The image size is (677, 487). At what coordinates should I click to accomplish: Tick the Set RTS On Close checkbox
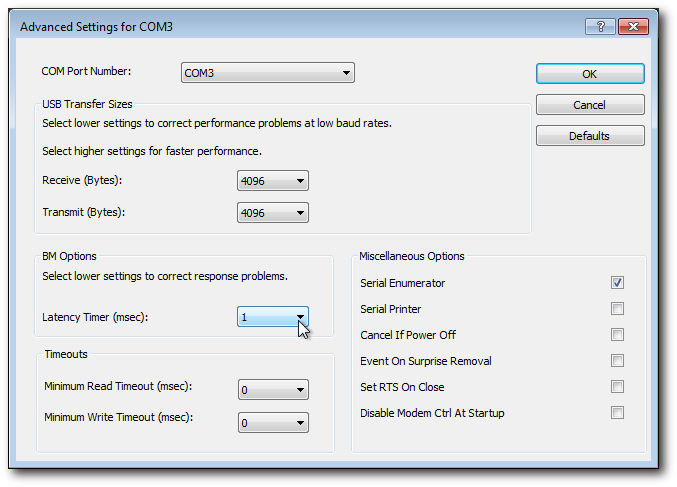(618, 387)
